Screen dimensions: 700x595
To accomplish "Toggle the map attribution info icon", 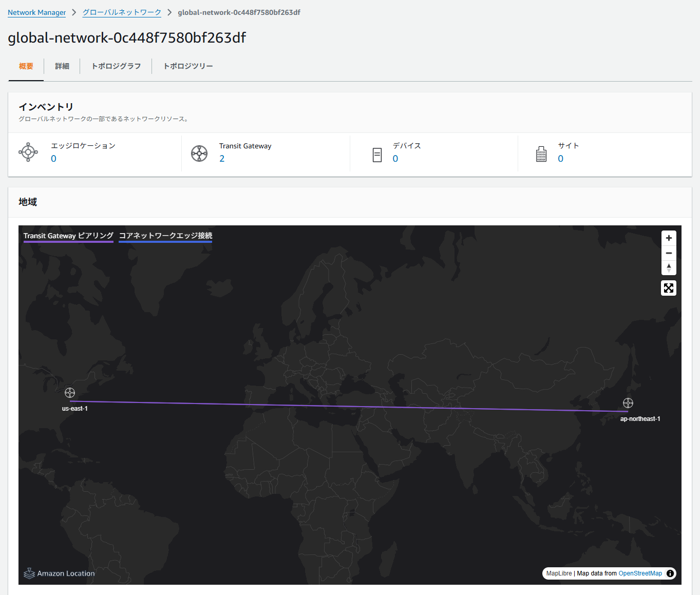I will [670, 573].
